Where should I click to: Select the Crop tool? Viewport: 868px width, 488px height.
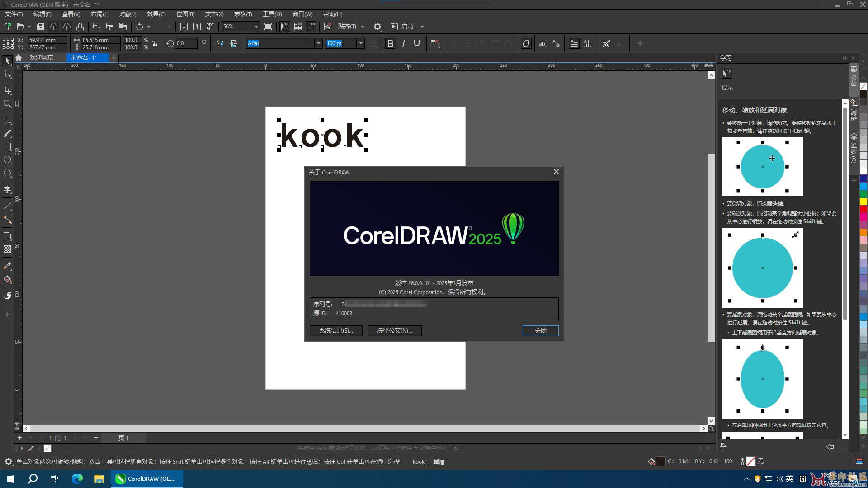coord(7,90)
